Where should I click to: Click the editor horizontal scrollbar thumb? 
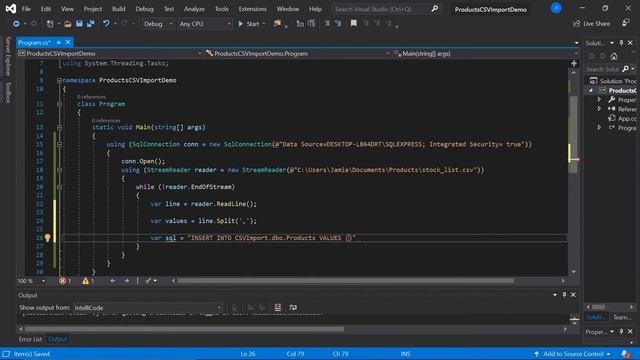tap(345, 281)
